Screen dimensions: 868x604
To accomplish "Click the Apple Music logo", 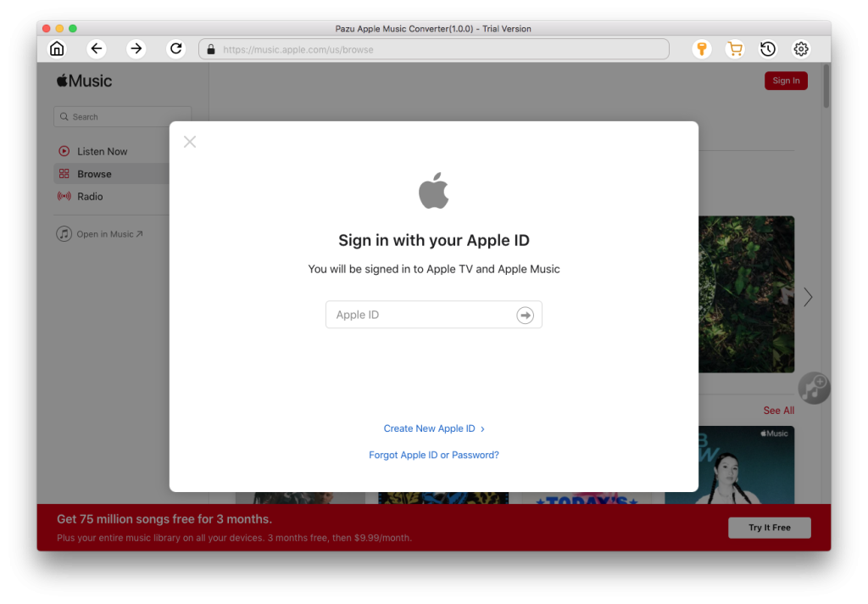I will (x=84, y=81).
